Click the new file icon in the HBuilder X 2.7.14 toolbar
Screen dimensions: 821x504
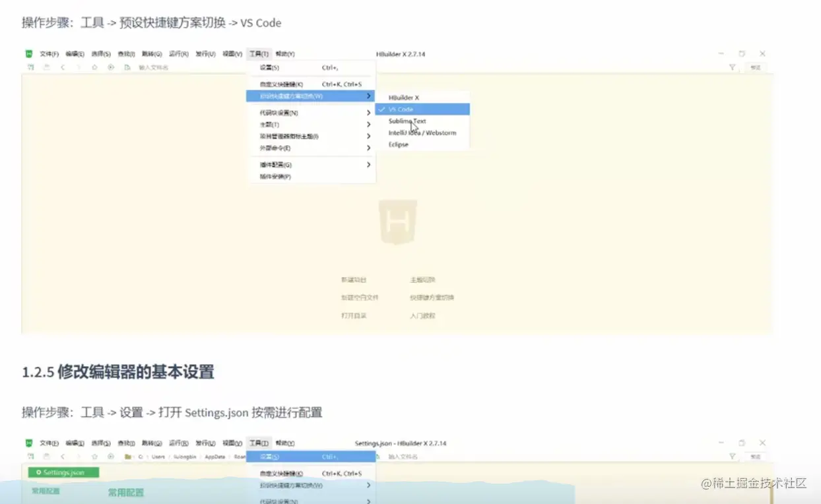coord(30,67)
